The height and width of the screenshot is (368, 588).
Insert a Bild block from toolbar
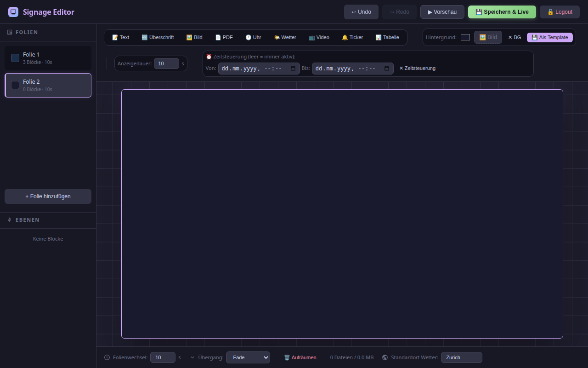[194, 37]
